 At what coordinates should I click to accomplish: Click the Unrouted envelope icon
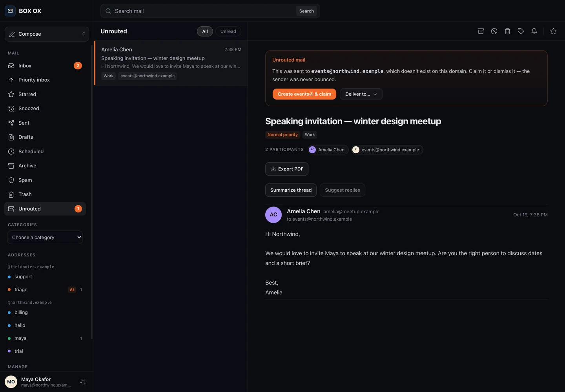click(11, 209)
